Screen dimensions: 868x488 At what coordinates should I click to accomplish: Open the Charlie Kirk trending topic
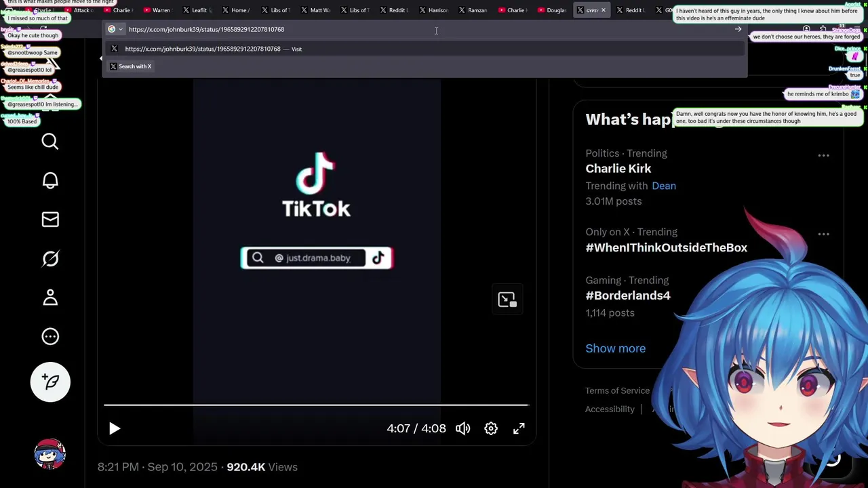pyautogui.click(x=618, y=169)
